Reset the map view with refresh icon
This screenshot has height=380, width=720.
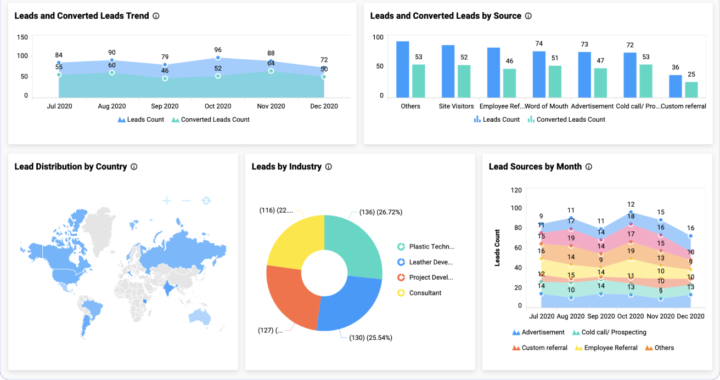[x=206, y=201]
